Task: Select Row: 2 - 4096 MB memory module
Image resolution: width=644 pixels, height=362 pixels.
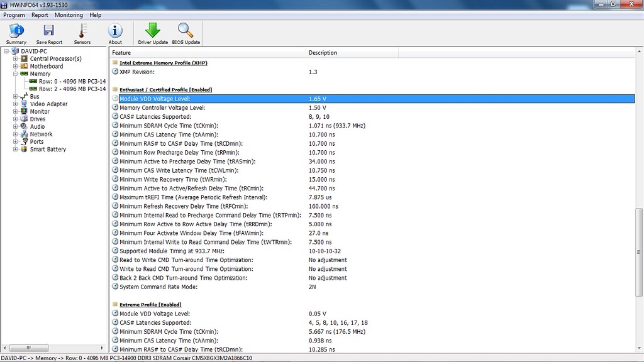Action: 72,89
